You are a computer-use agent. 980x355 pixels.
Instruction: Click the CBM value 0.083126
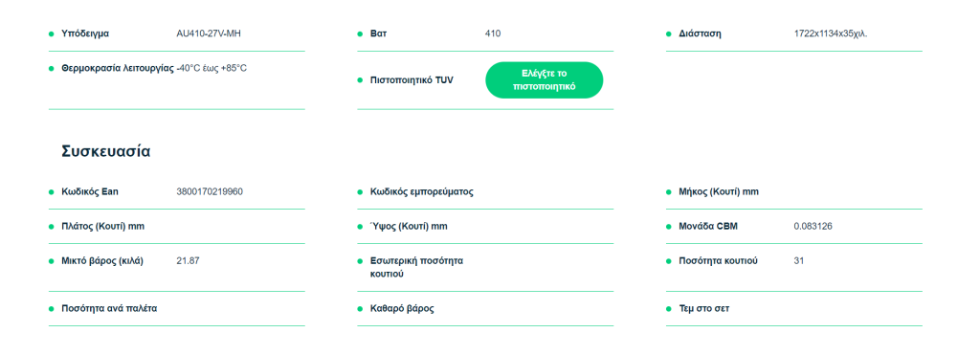point(813,226)
